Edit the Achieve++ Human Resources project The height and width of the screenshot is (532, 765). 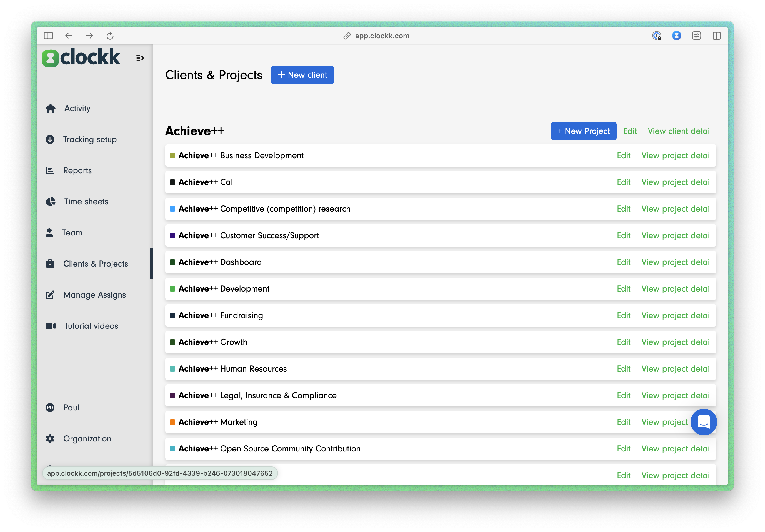624,369
